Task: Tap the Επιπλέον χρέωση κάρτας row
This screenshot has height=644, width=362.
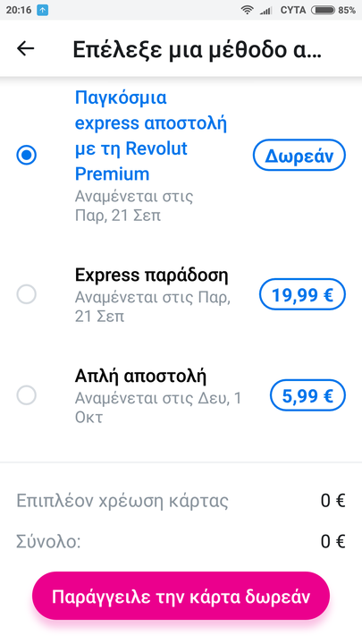Action: [x=181, y=501]
